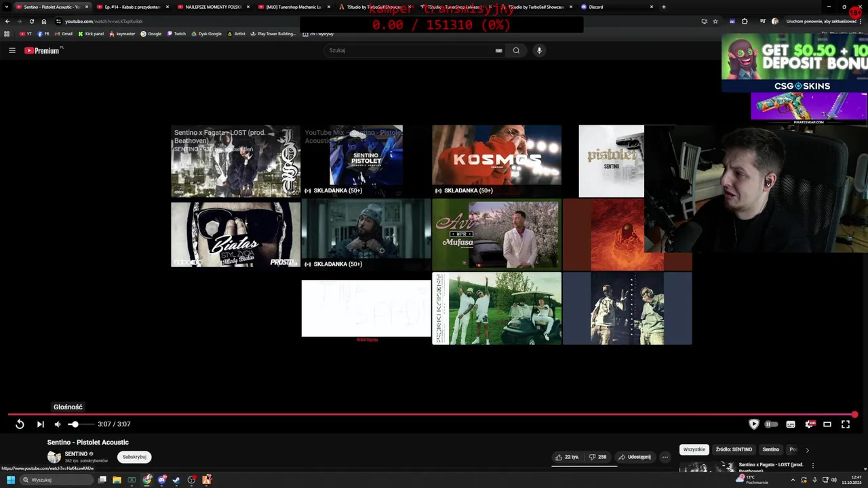Image resolution: width=868 pixels, height=488 pixels.
Task: Focus the Szukaj search field
Action: tap(410, 50)
